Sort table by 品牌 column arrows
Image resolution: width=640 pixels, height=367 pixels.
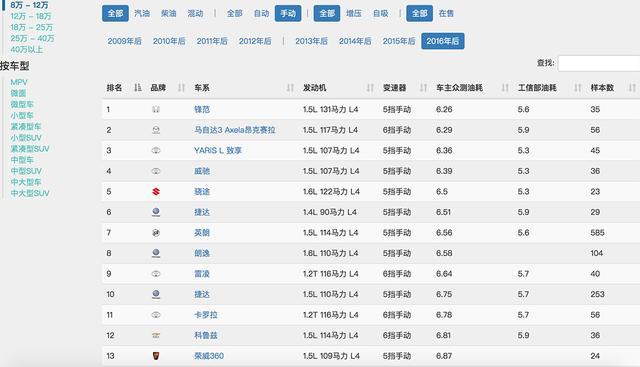[182, 88]
